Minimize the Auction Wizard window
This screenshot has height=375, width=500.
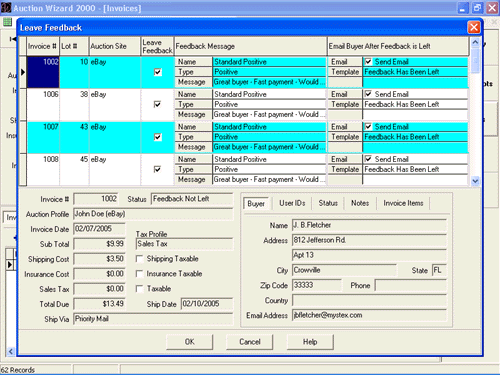[462, 8]
